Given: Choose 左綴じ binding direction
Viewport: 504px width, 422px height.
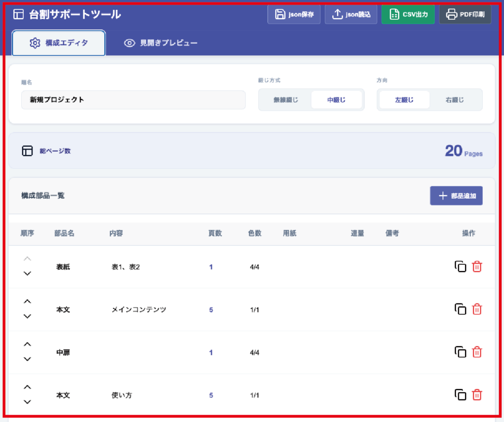Looking at the screenshot, I should (x=404, y=100).
